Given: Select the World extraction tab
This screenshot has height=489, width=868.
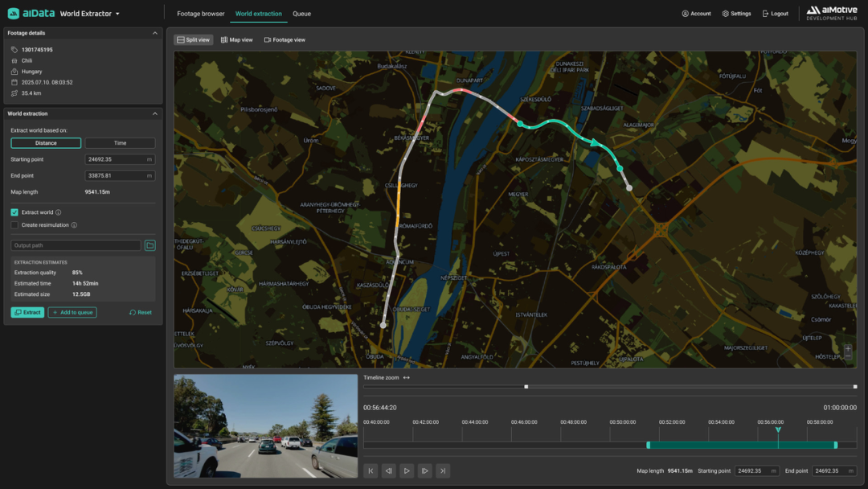Looking at the screenshot, I should 259,14.
